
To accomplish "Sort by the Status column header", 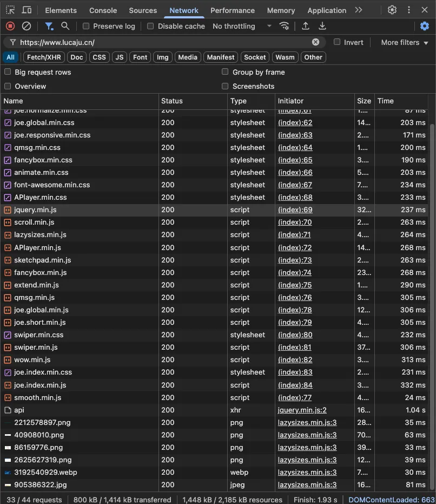I will point(193,101).
